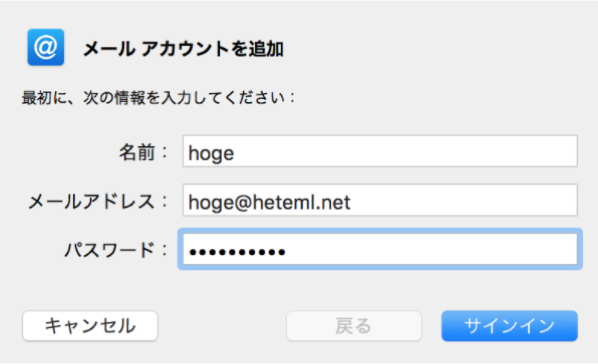598x364 pixels.
Task: Focus the メールアドレス text field
Action: [380, 200]
